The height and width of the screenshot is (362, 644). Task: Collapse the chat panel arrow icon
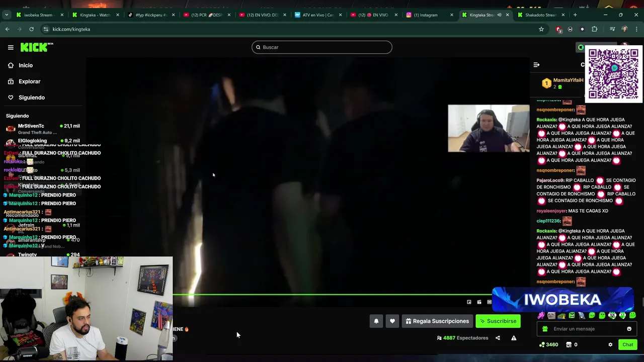click(x=536, y=65)
